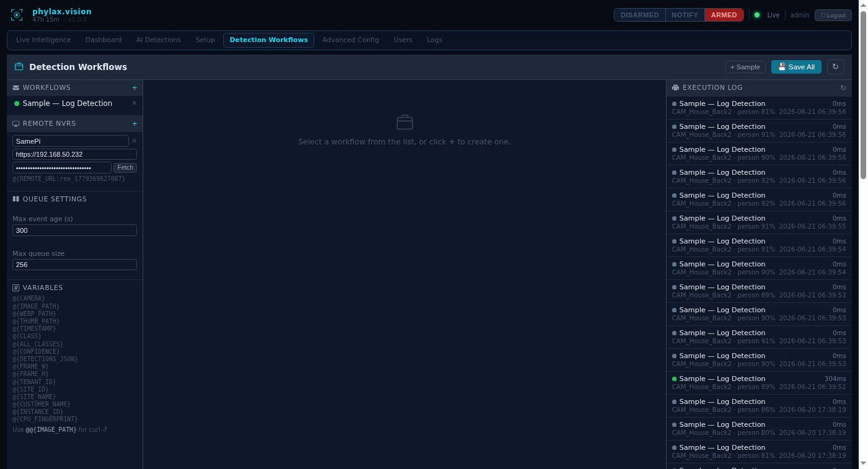Switch to the Logs tab

[x=435, y=40]
